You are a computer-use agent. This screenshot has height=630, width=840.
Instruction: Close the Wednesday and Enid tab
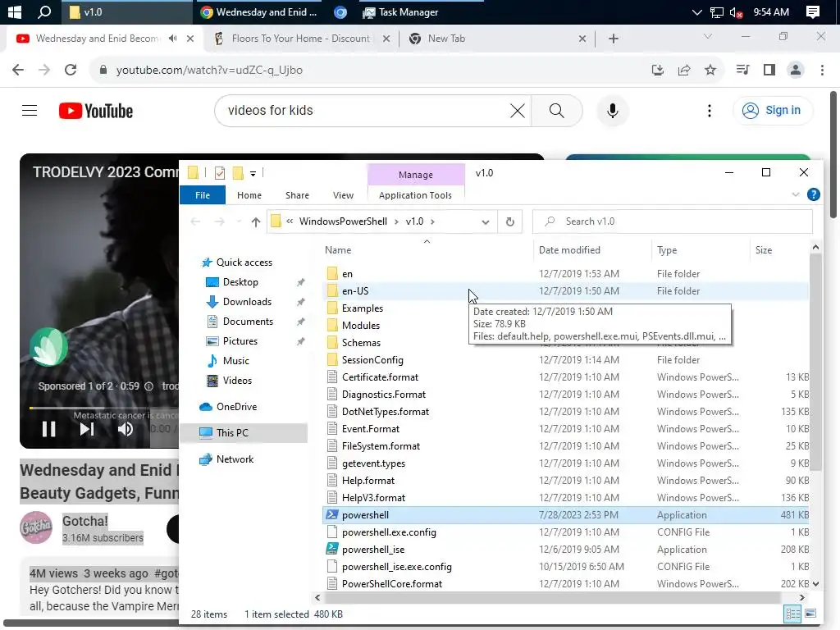tap(190, 39)
